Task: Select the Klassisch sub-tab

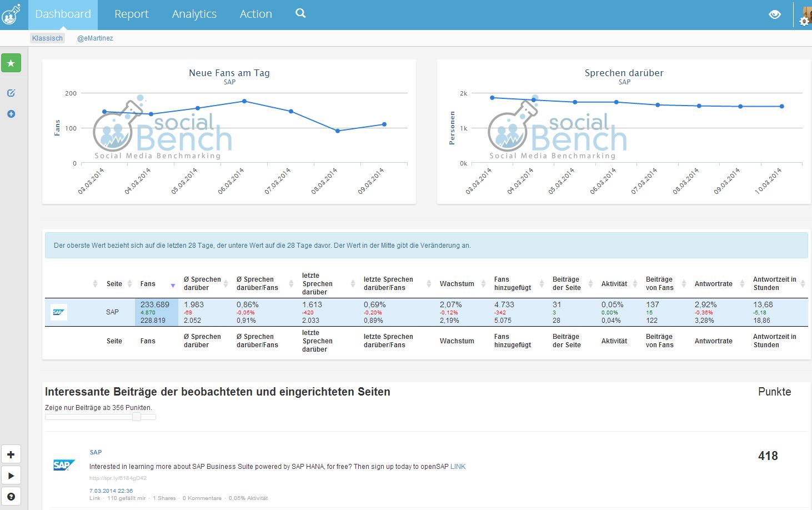Action: [48, 38]
